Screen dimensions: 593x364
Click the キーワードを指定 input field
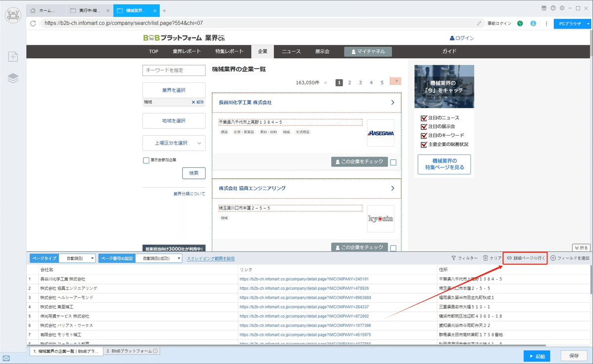tap(173, 71)
